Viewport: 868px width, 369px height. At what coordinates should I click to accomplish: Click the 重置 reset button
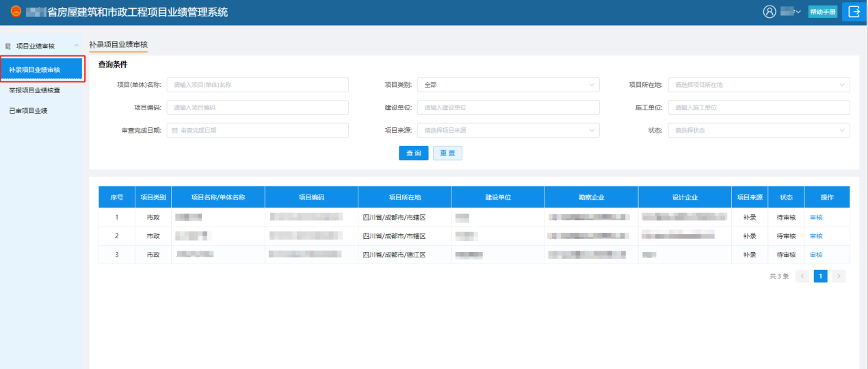click(x=447, y=153)
